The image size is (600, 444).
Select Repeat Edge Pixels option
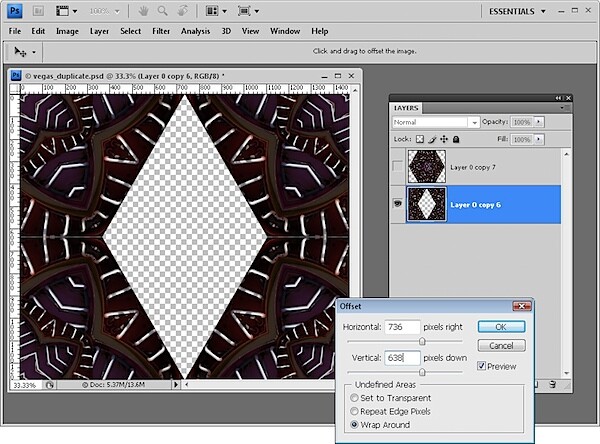354,411
